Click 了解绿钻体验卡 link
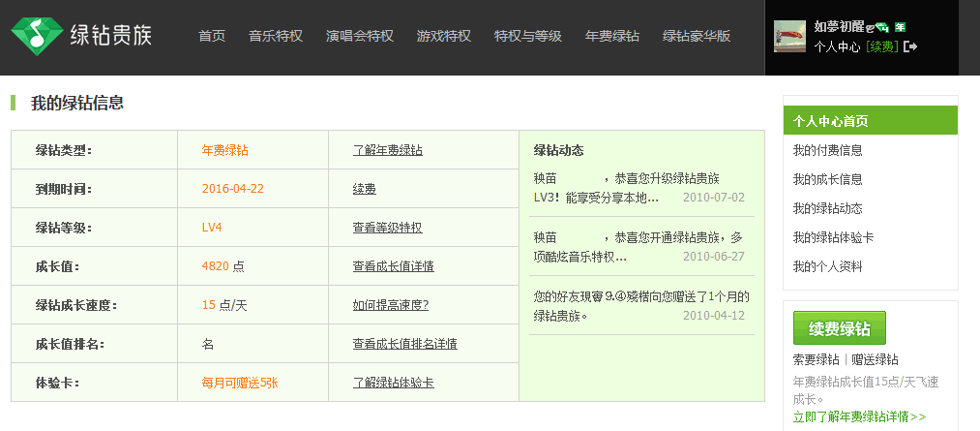Viewport: 980px width, 431px height. coord(393,383)
